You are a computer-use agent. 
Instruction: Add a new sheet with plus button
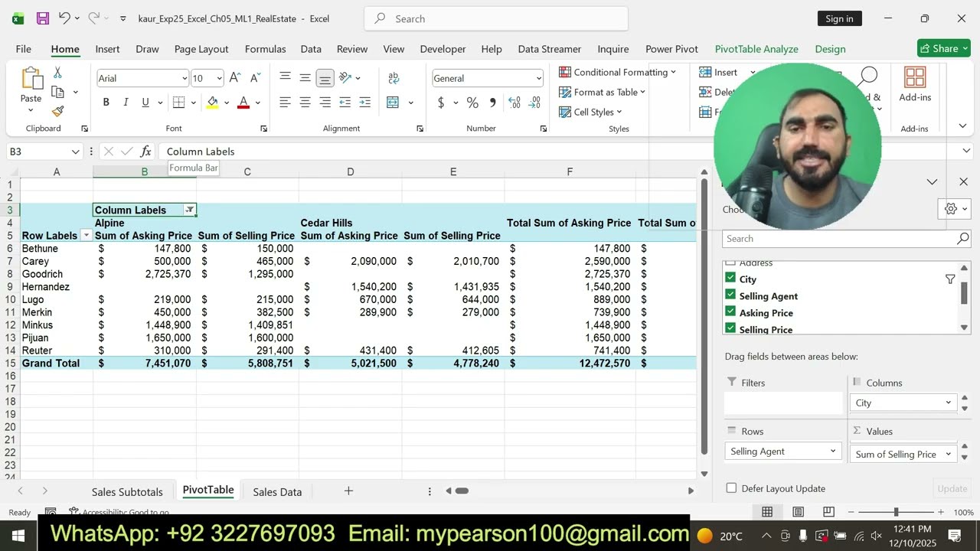tap(348, 491)
